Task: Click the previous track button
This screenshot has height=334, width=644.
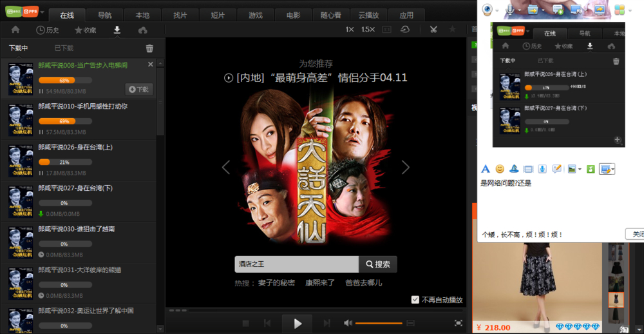Action: click(x=267, y=324)
